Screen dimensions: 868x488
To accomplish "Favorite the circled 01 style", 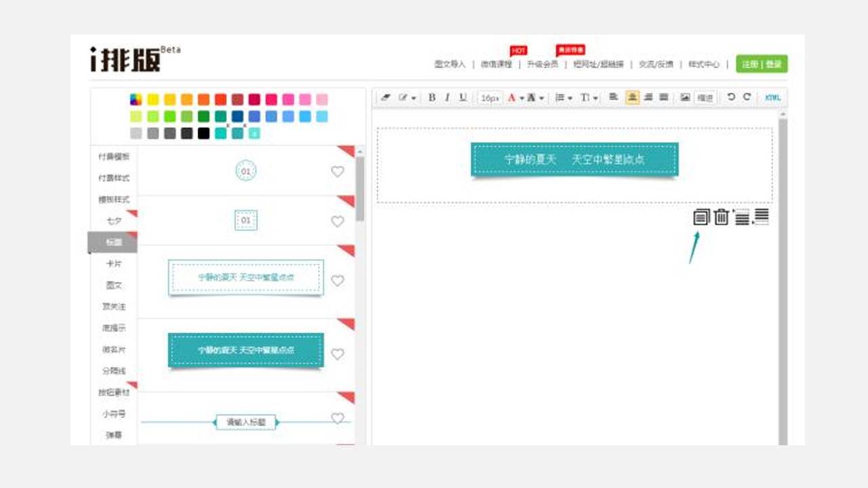I will 338,171.
